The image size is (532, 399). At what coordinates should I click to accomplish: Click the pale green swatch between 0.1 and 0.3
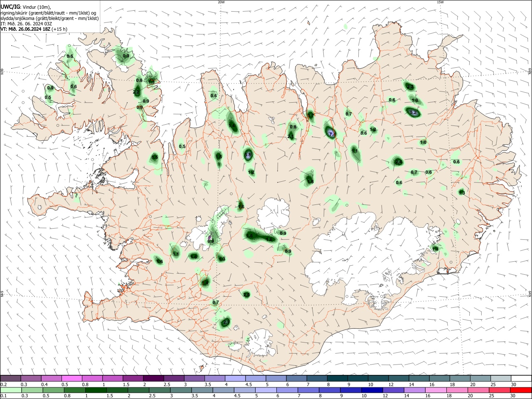[x=10, y=390]
